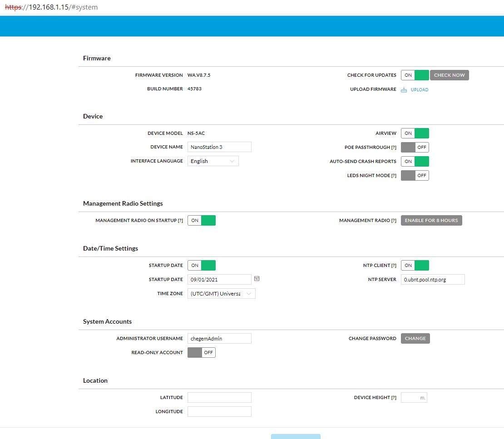Enable the PoE Passthrough switch

(415, 147)
